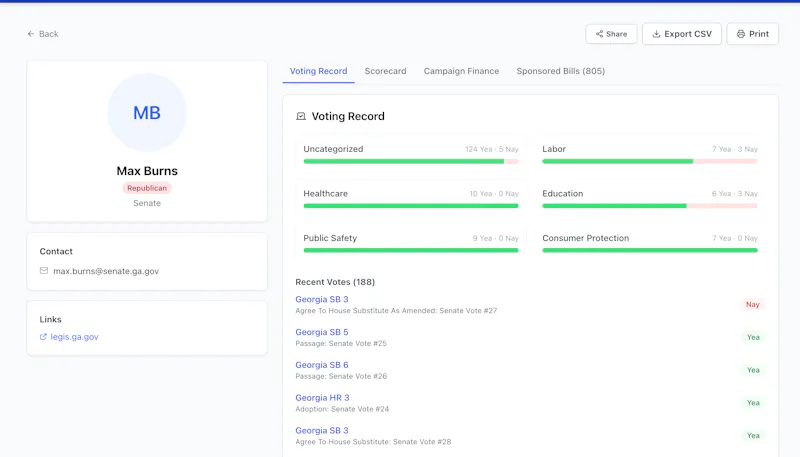Click 'Adoption: Senate Vote #24' description

[x=342, y=409]
